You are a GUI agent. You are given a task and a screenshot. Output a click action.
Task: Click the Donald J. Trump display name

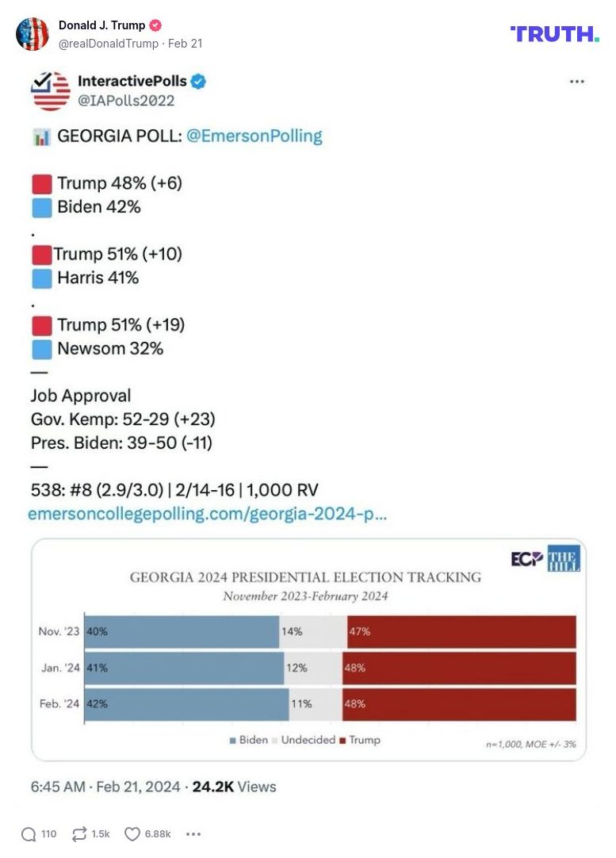click(101, 25)
